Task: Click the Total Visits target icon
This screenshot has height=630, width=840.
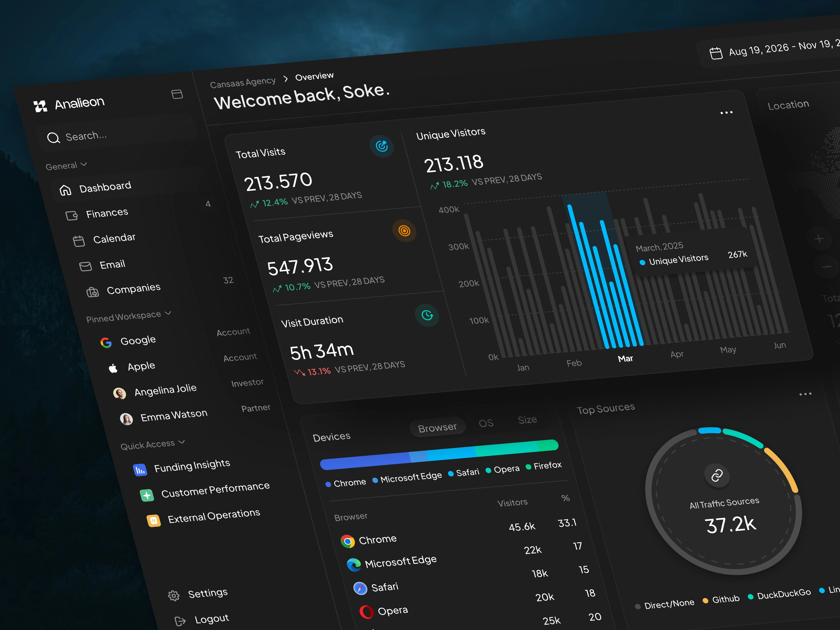Action: pyautogui.click(x=382, y=146)
